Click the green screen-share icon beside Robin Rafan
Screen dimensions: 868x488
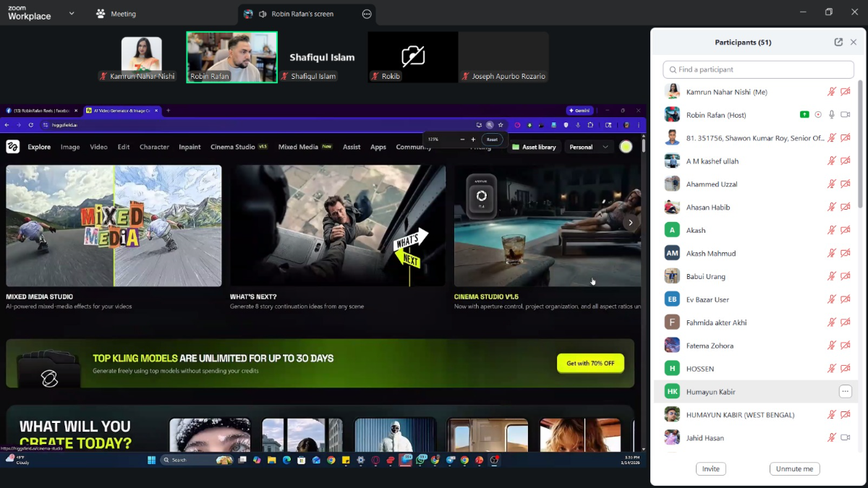click(x=804, y=115)
